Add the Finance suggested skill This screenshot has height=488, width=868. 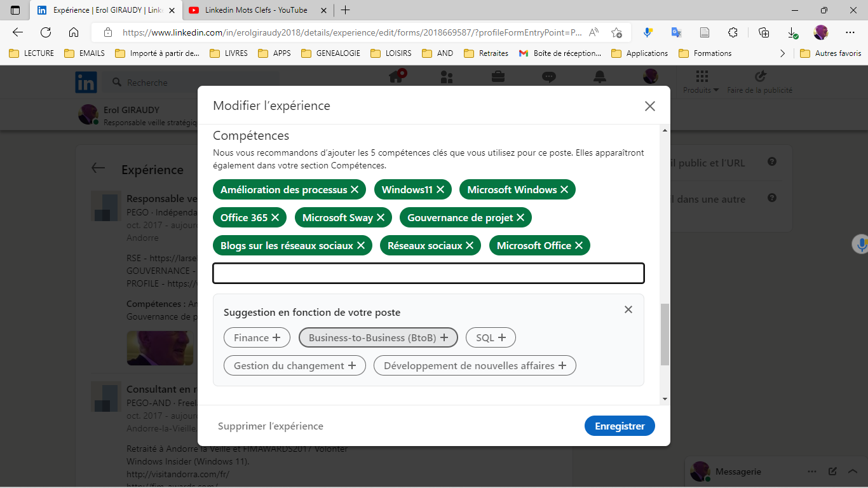257,337
